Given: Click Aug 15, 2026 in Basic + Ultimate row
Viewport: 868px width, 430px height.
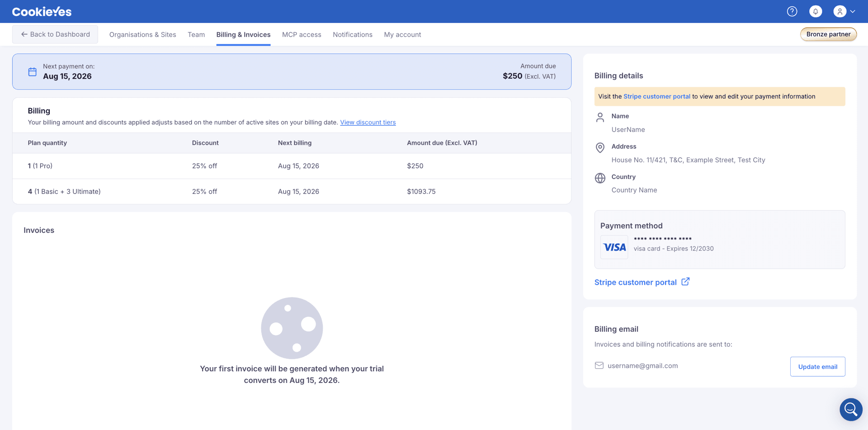Looking at the screenshot, I should [298, 192].
